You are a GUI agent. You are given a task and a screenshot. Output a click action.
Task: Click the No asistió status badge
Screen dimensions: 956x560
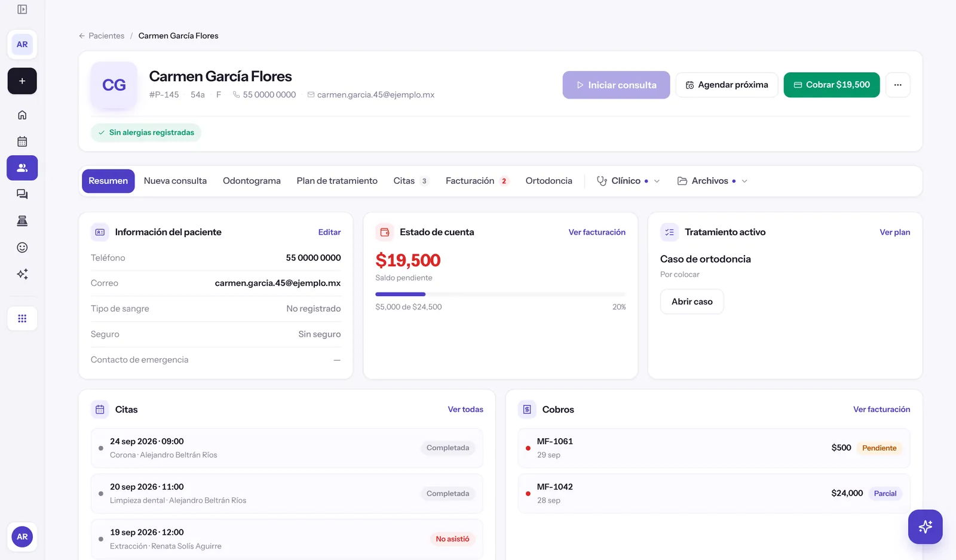coord(452,539)
